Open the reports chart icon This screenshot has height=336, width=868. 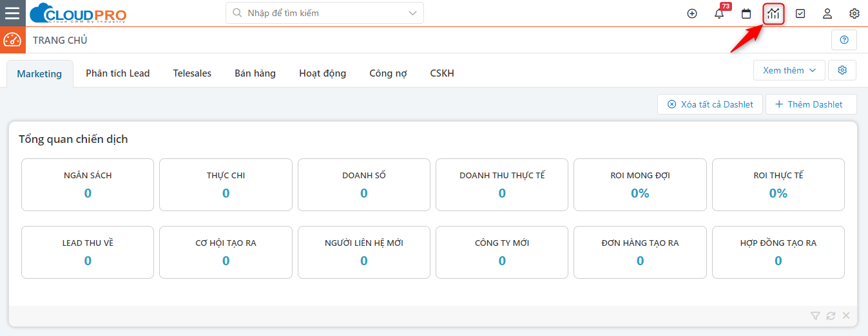pyautogui.click(x=773, y=14)
